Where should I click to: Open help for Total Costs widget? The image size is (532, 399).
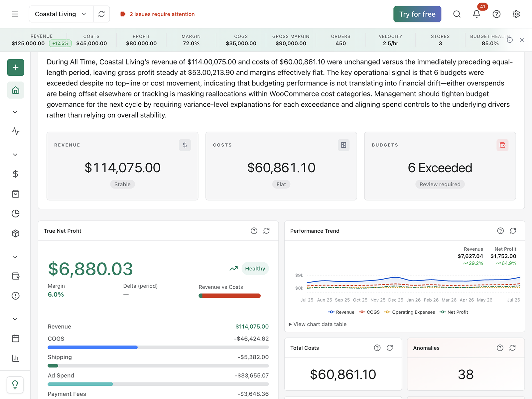[377, 348]
